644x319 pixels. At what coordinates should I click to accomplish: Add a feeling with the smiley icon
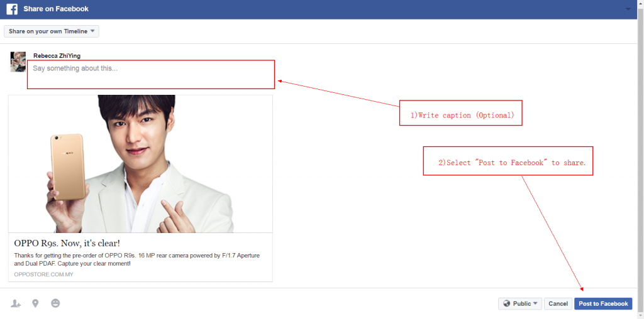[x=55, y=303]
